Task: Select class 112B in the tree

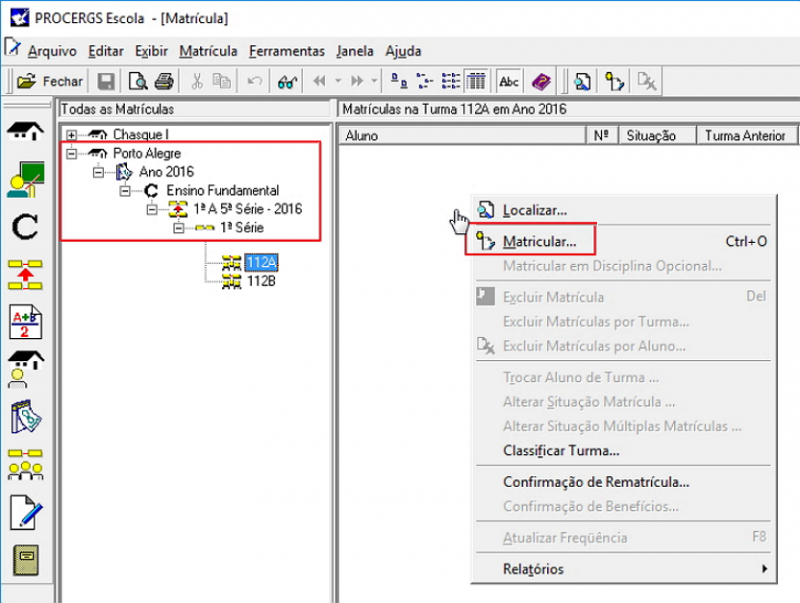Action: tap(261, 281)
